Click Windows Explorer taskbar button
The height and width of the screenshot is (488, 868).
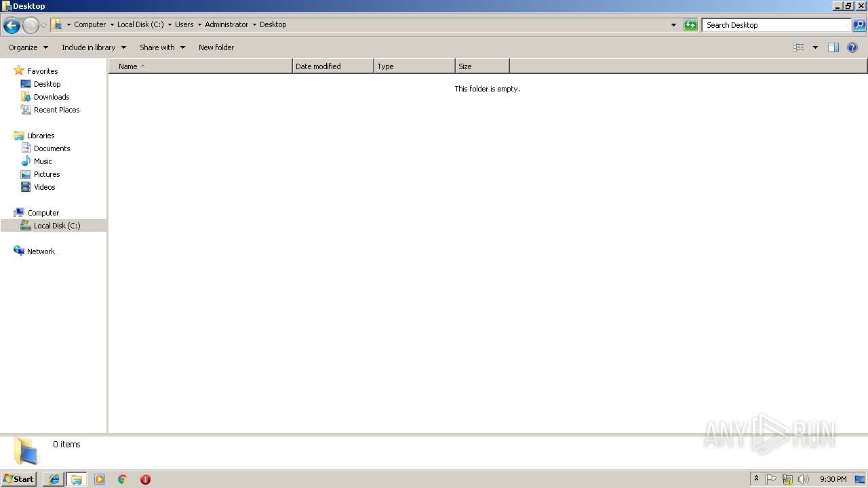click(77, 479)
